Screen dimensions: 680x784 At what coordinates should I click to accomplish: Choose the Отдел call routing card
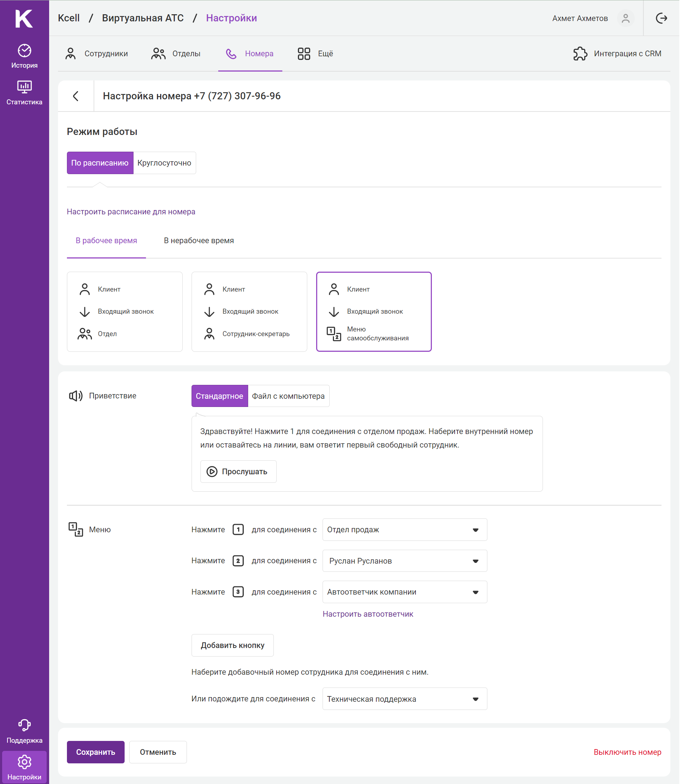click(125, 312)
